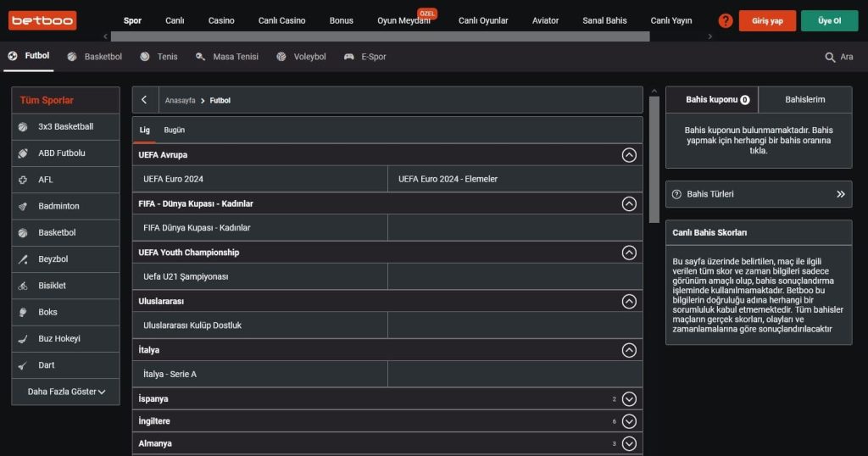This screenshot has width=868, height=456.
Task: Expand Daha Fazla Göster sports list
Action: (x=66, y=392)
